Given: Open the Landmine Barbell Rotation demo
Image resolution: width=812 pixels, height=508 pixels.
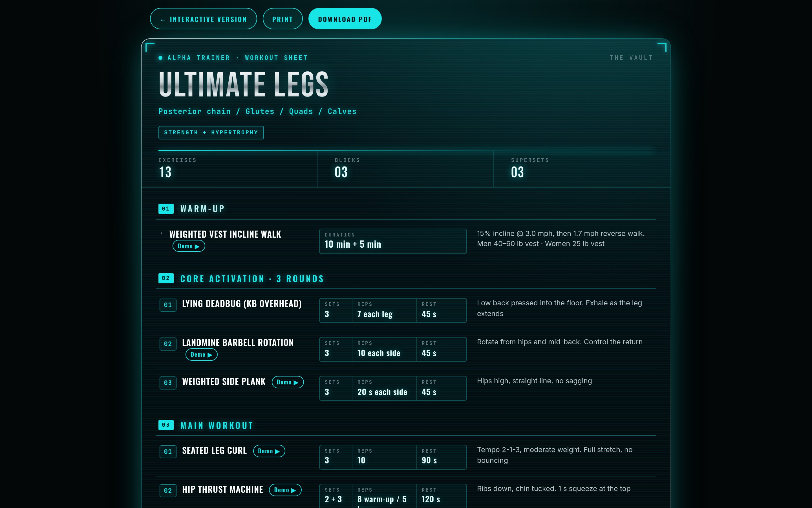Looking at the screenshot, I should click(201, 354).
